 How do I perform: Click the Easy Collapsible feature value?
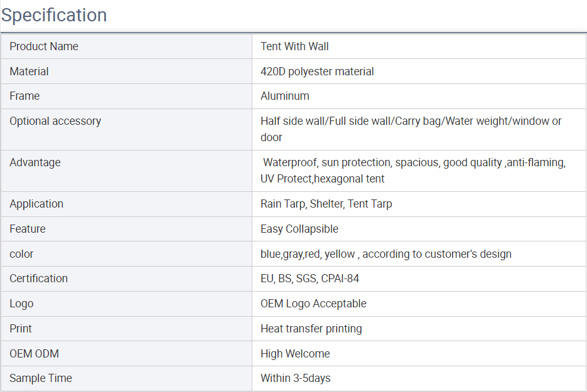coord(299,229)
